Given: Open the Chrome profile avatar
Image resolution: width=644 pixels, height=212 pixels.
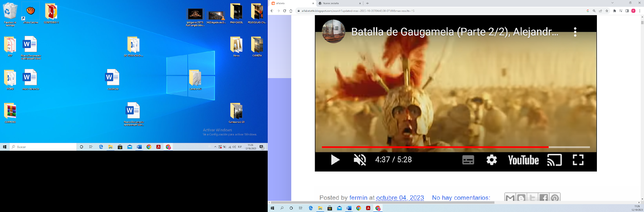Looking at the screenshot, I should [634, 11].
